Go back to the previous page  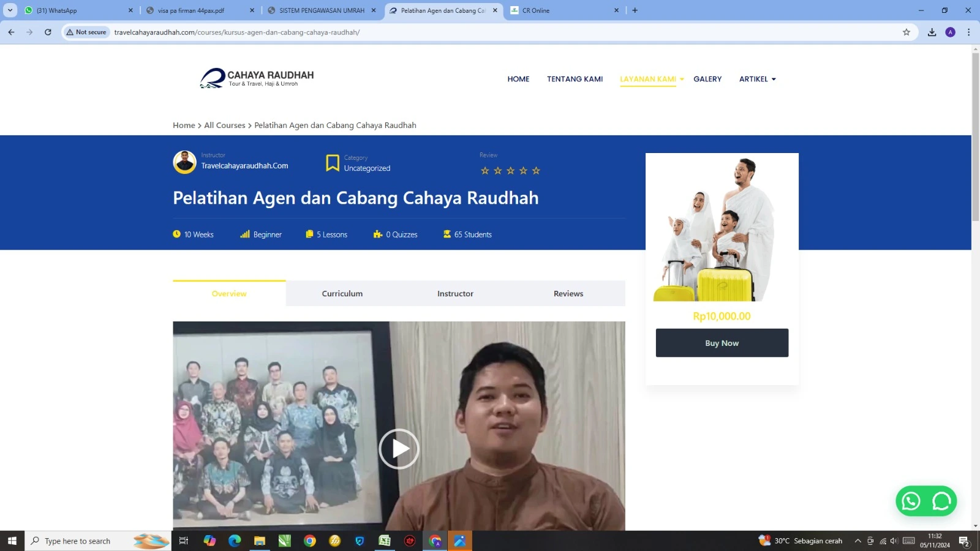(x=11, y=32)
